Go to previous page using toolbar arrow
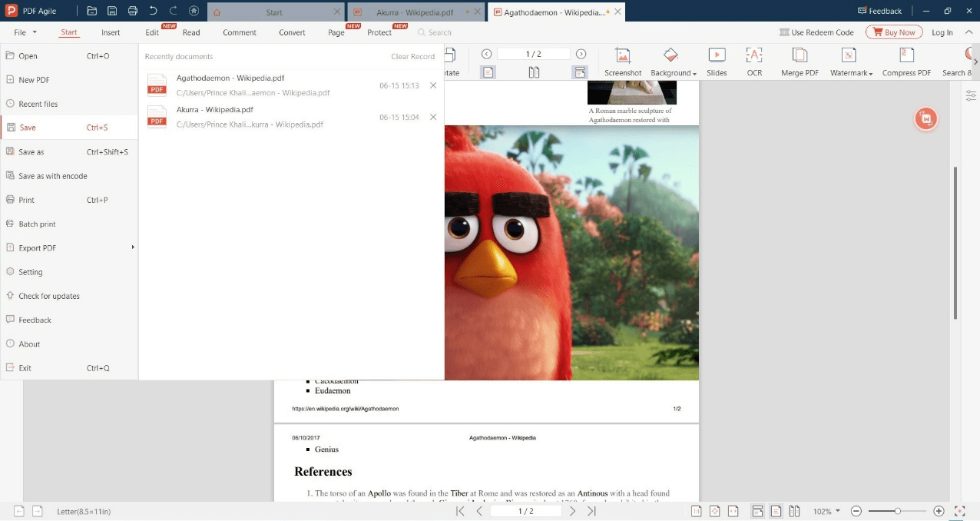This screenshot has width=980, height=521. pyautogui.click(x=486, y=54)
